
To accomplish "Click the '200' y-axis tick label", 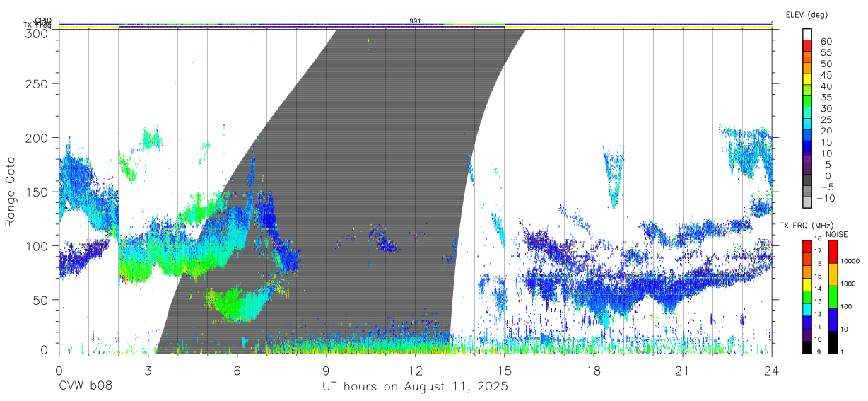I will click(x=38, y=137).
